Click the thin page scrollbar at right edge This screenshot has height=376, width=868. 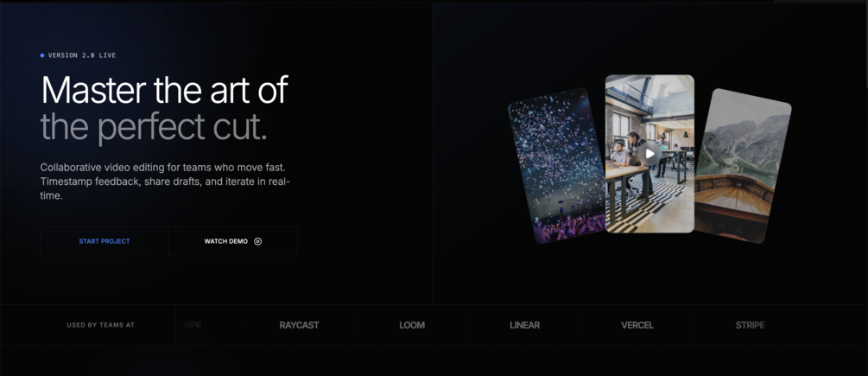[865, 44]
